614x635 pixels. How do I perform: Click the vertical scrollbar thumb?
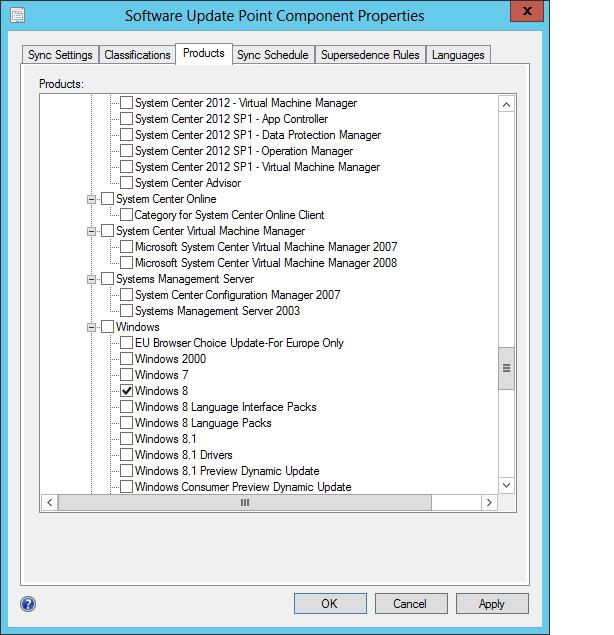[x=506, y=368]
